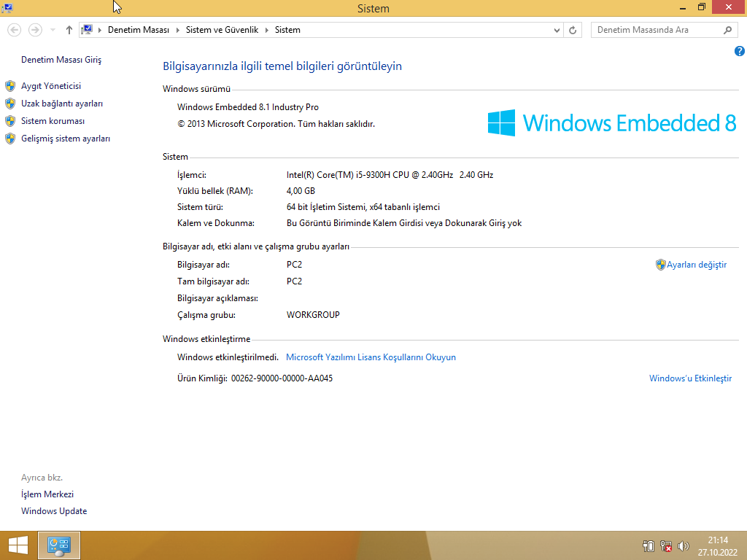Image resolution: width=747 pixels, height=560 pixels.
Task: Open the Start button on taskbar
Action: click(x=18, y=545)
